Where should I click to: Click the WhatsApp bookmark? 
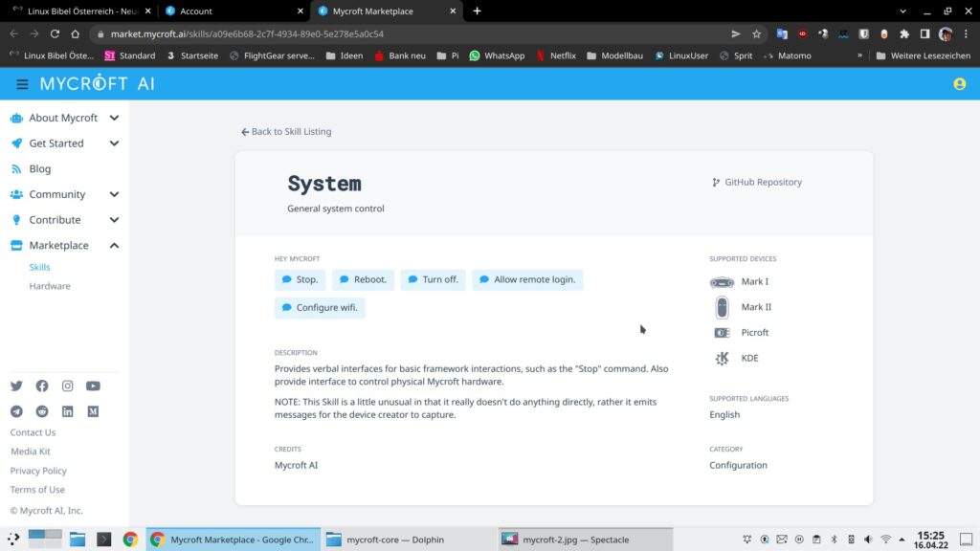(x=497, y=55)
